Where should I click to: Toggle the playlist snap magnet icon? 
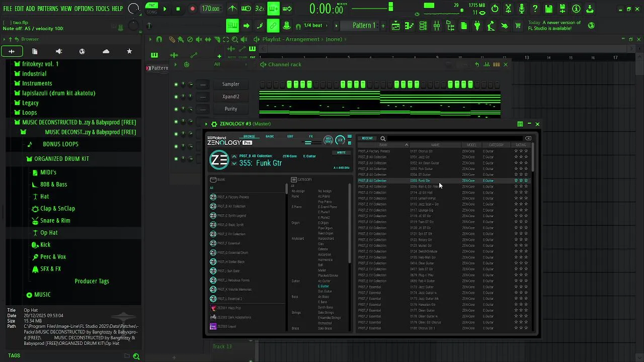(x=159, y=39)
